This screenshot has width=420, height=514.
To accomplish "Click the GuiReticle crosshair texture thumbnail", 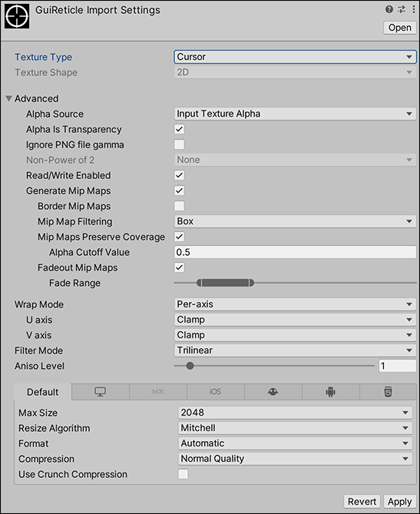I will tap(17, 16).
